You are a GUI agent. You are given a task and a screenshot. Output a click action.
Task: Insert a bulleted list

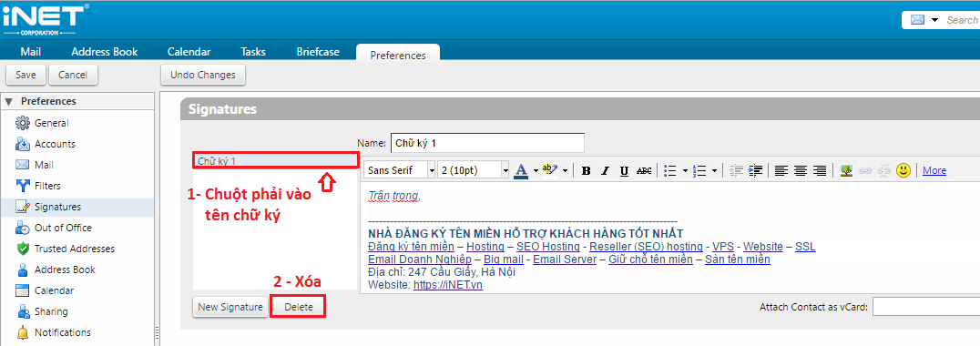[670, 170]
